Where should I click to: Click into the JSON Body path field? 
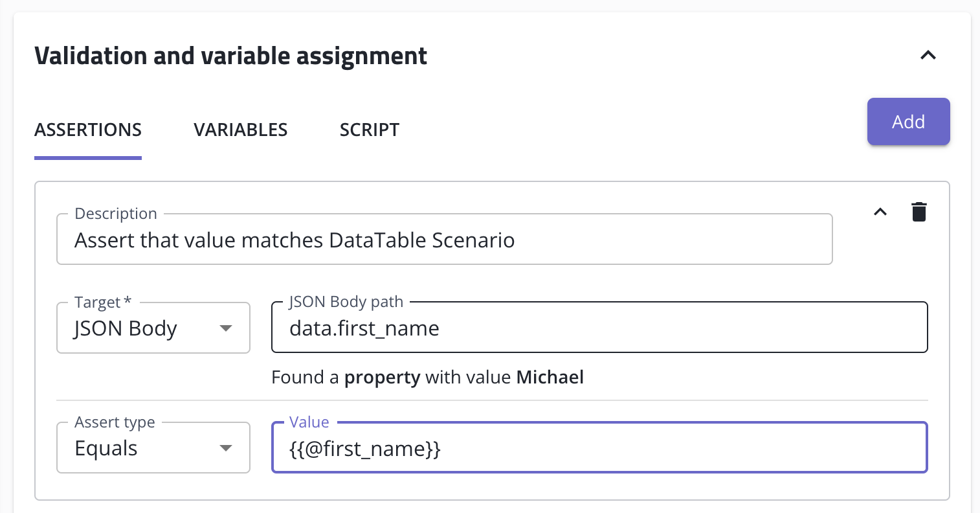click(x=599, y=328)
